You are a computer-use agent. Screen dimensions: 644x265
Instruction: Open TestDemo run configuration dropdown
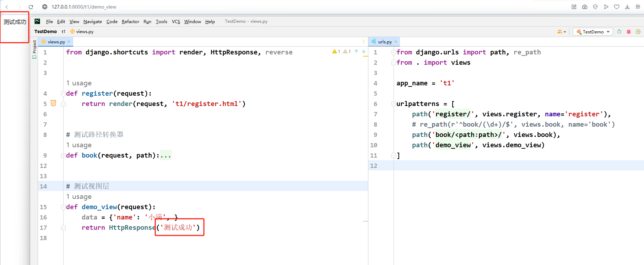click(593, 32)
